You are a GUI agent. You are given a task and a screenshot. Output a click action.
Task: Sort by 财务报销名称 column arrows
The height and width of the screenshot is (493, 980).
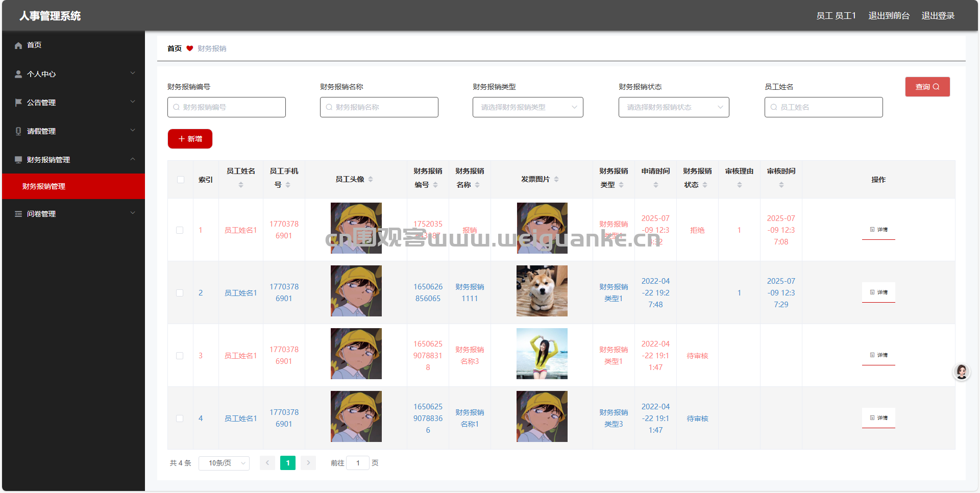(477, 185)
